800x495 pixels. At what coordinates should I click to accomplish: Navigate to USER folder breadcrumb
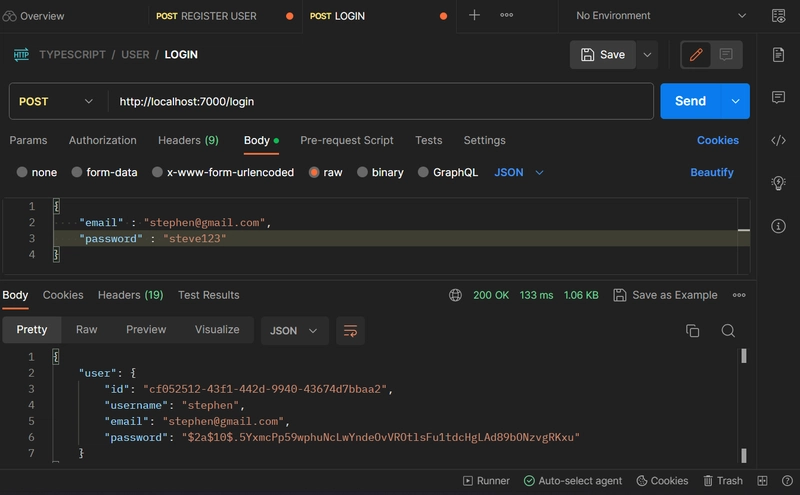135,55
